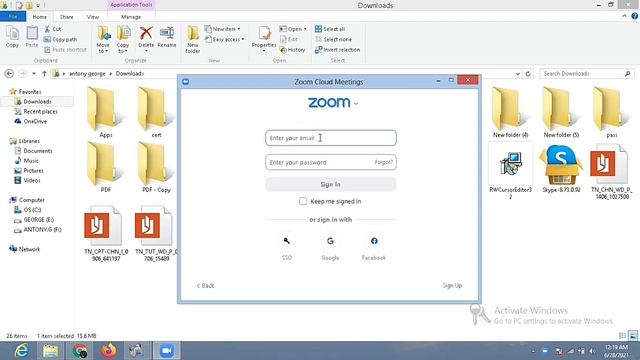Switch to the Share ribbon tab

(x=67, y=17)
